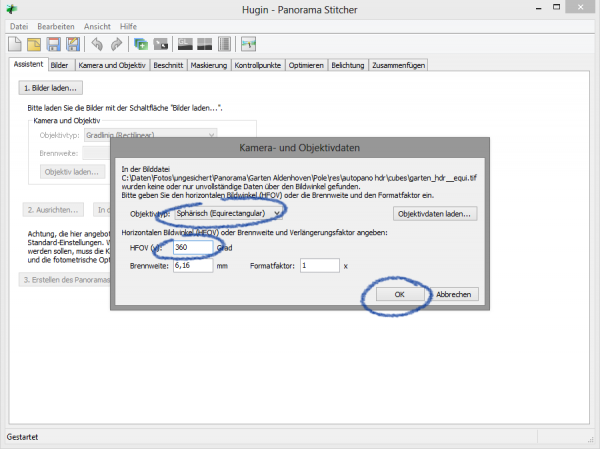The image size is (600, 449).
Task: Open the Hilfe menu
Action: (x=128, y=26)
